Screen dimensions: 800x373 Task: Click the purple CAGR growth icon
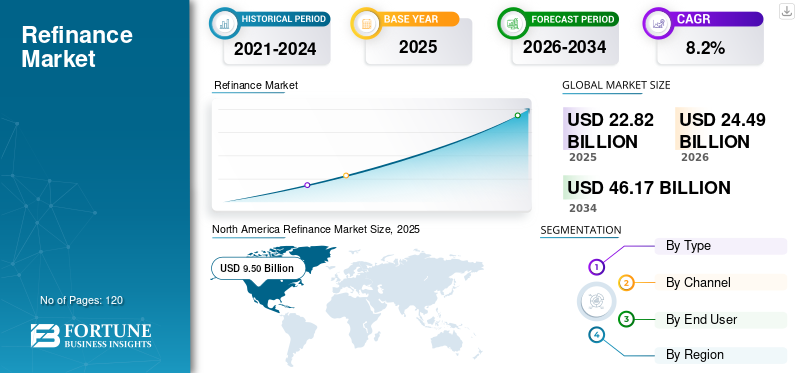point(658,23)
